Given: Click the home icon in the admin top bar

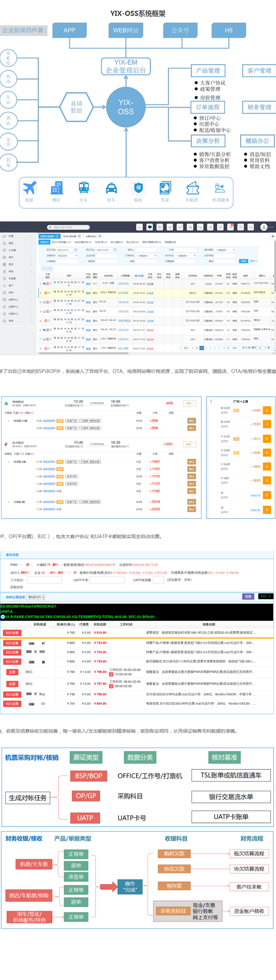Looking at the screenshot, I should tap(140, 227).
